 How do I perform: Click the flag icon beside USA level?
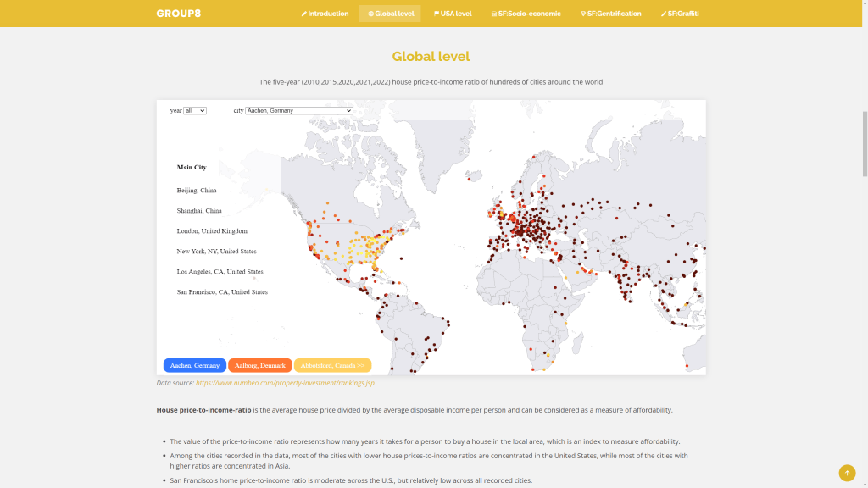[437, 14]
